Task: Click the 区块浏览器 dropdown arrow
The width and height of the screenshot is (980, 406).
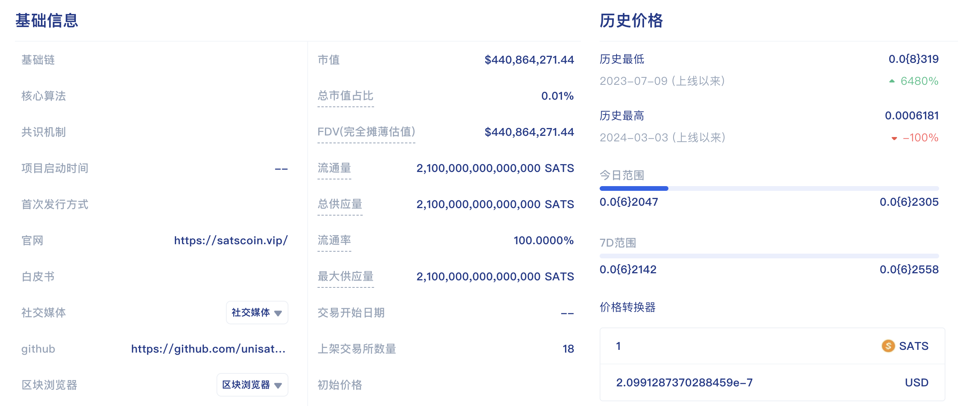Action: click(x=278, y=386)
